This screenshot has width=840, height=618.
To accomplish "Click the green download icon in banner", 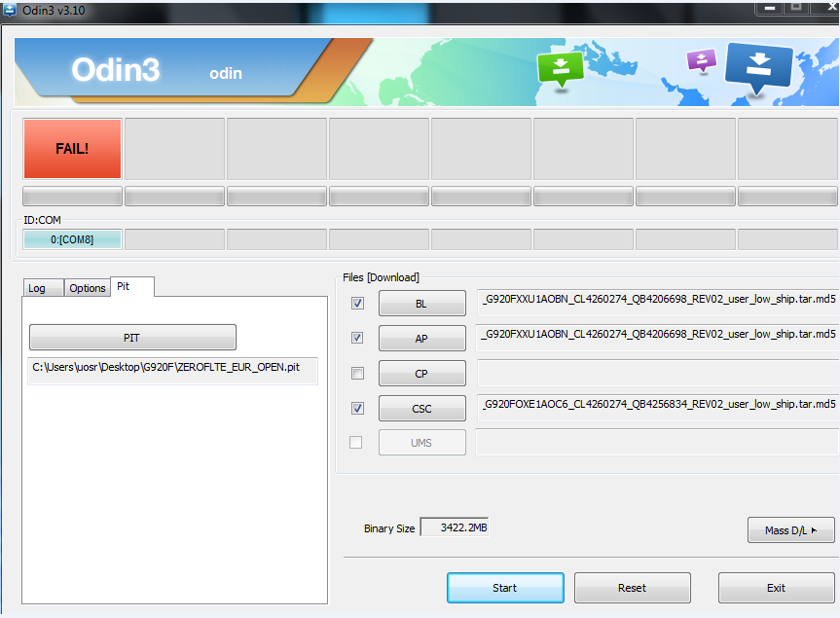I will coord(561,69).
